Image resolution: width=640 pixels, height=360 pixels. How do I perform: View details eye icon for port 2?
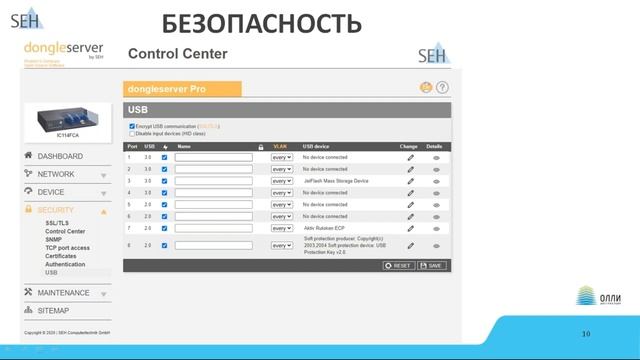tap(436, 170)
